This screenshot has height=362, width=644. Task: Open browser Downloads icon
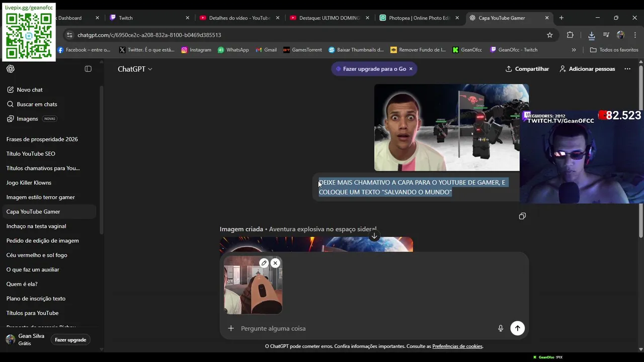coord(592,35)
